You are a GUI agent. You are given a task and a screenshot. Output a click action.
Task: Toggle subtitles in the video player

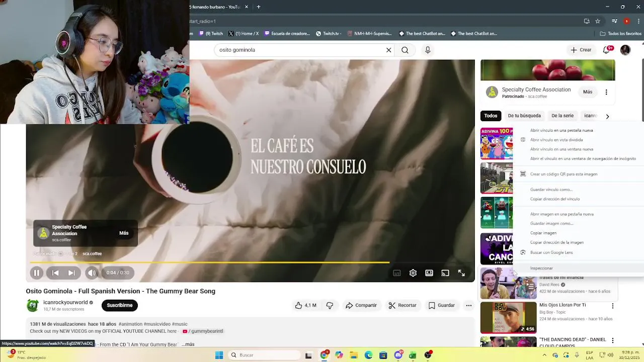pos(396,273)
